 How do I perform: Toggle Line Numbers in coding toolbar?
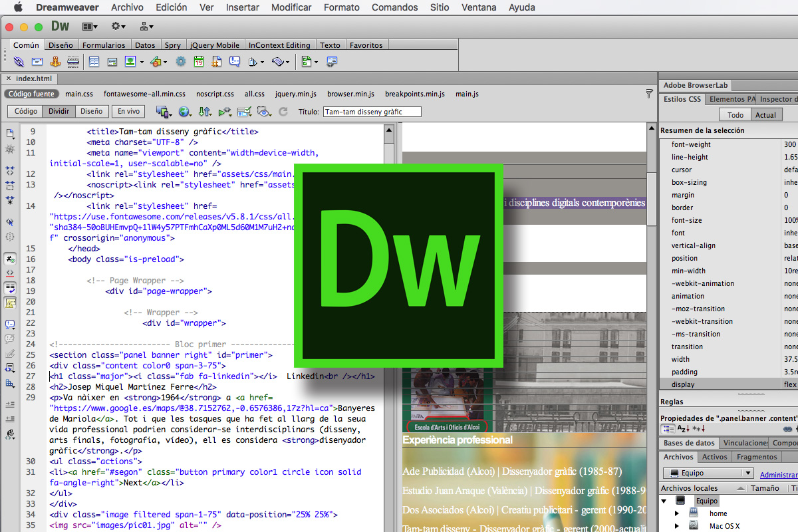pyautogui.click(x=10, y=258)
